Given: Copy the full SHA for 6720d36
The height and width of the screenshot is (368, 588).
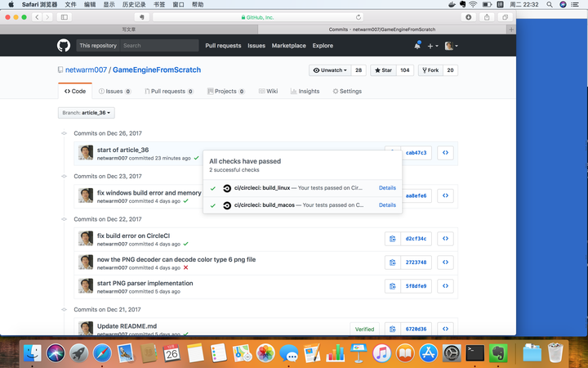Looking at the screenshot, I should tap(393, 329).
